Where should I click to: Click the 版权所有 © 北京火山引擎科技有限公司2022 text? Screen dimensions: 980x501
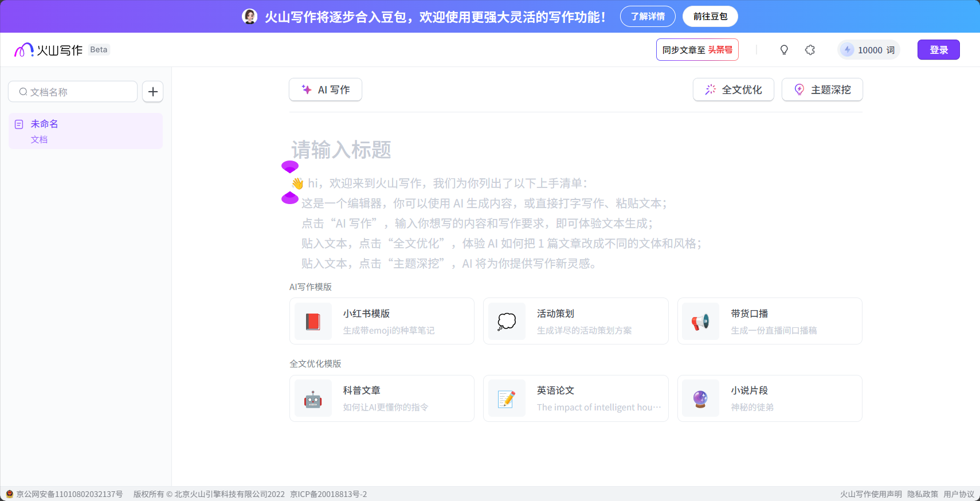[x=209, y=494]
